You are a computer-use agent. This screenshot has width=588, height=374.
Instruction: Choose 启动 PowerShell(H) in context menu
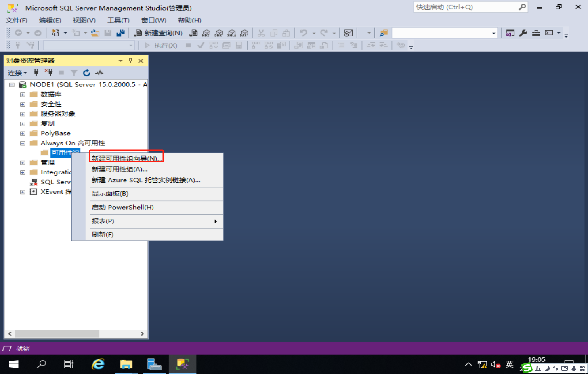coord(122,208)
